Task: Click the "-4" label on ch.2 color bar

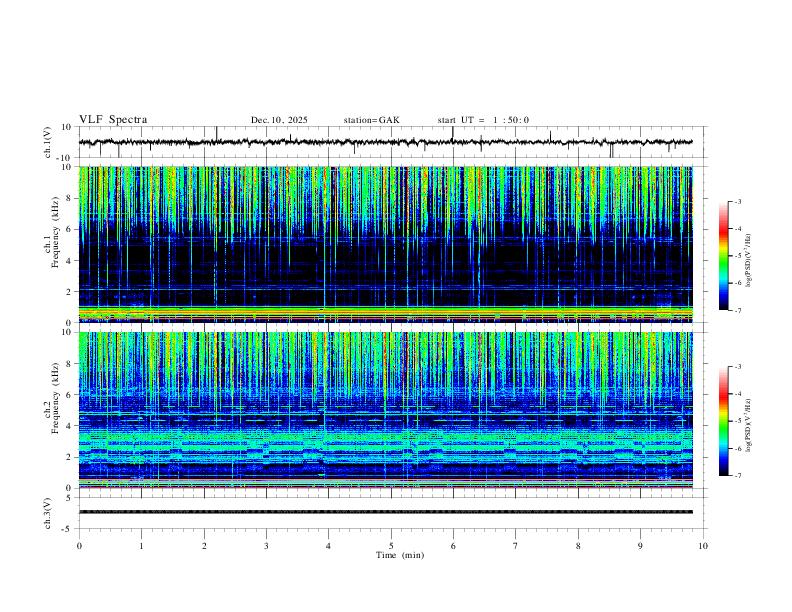Action: click(x=737, y=394)
